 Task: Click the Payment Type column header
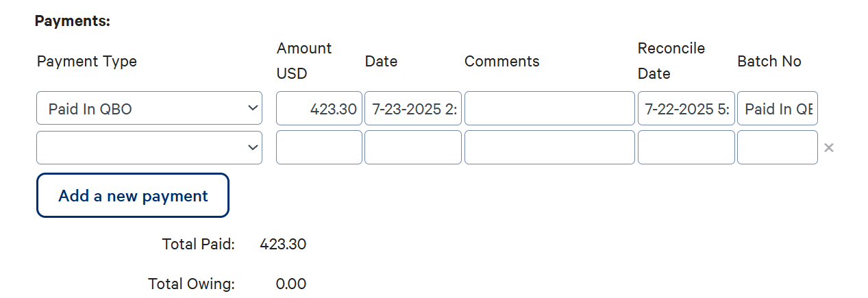(x=87, y=62)
